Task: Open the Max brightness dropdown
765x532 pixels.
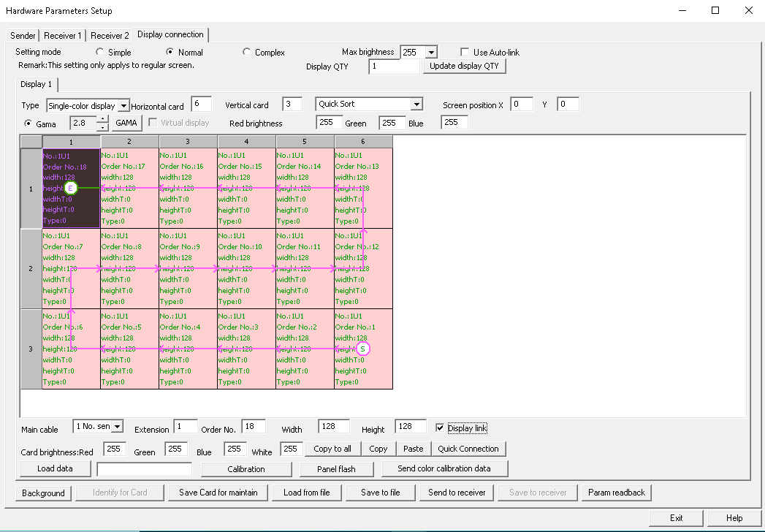Action: (x=430, y=53)
